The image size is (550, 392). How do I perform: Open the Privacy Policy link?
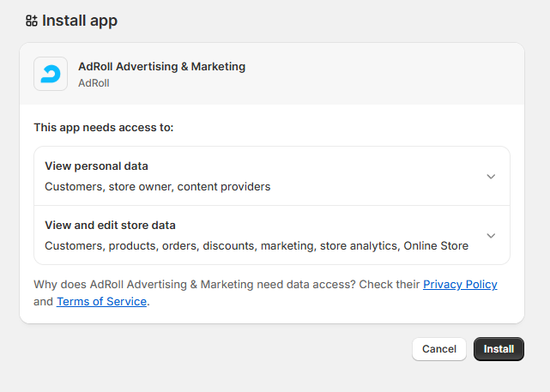coord(460,284)
